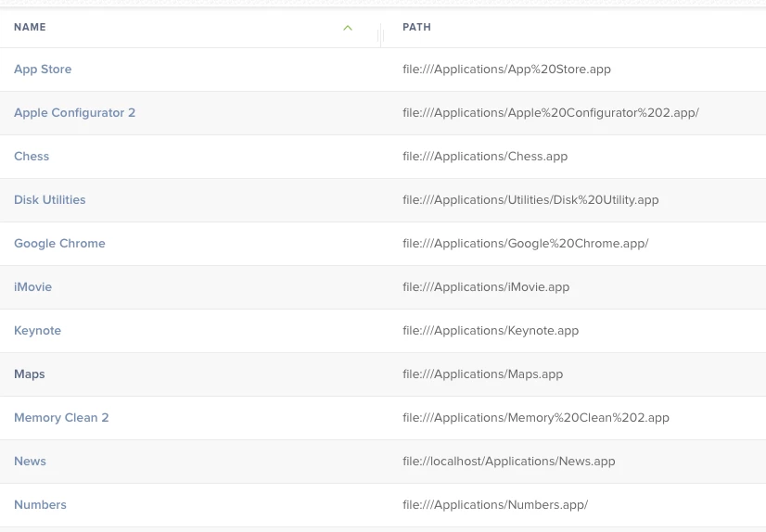Viewport: 766px width, 532px height.
Task: Open the Maps entry
Action: (30, 374)
